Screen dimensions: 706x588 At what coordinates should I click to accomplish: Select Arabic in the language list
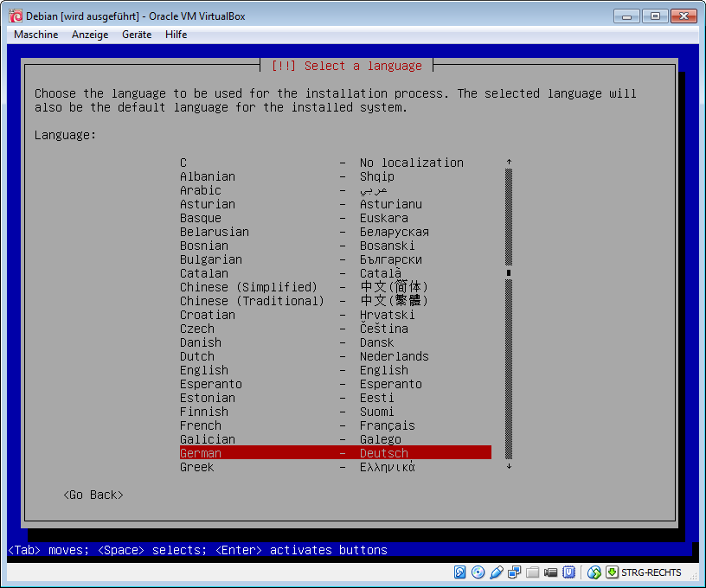click(x=336, y=190)
